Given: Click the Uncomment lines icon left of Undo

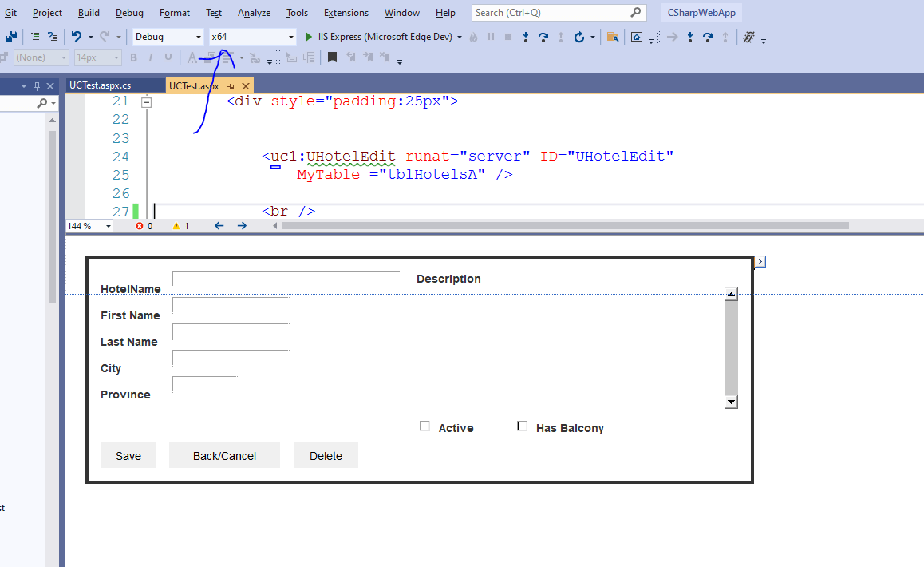Looking at the screenshot, I should pyautogui.click(x=53, y=37).
